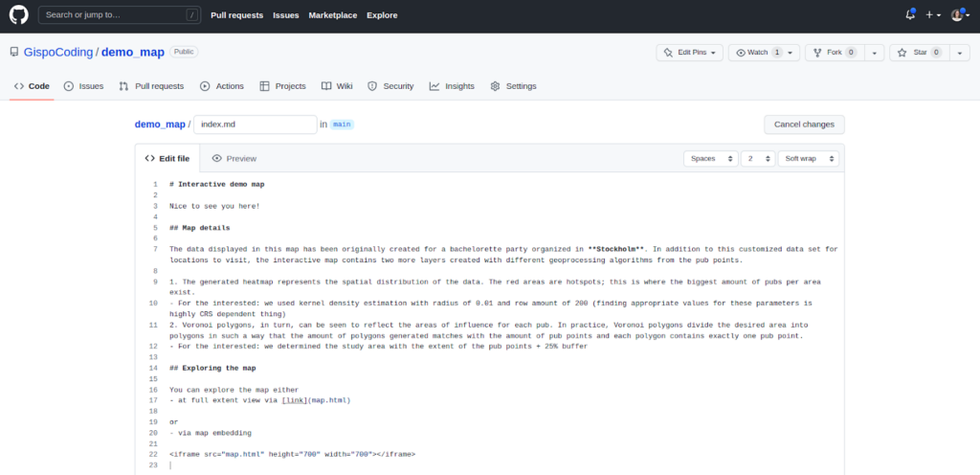Click Cancel changes button
This screenshot has height=475, width=980.
[x=804, y=124]
